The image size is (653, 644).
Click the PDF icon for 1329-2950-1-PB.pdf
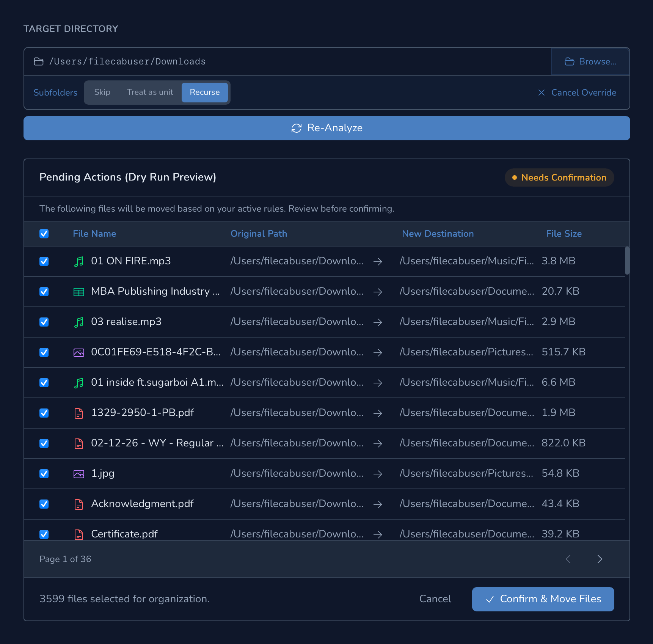click(79, 413)
